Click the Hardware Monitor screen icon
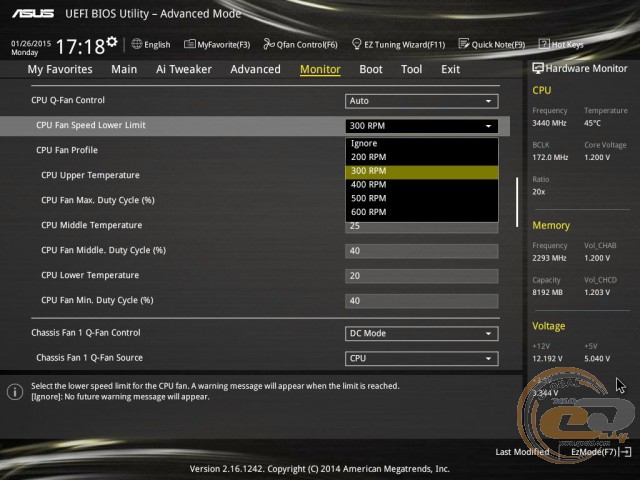Screen dimensions: 640x480 pos(538,68)
